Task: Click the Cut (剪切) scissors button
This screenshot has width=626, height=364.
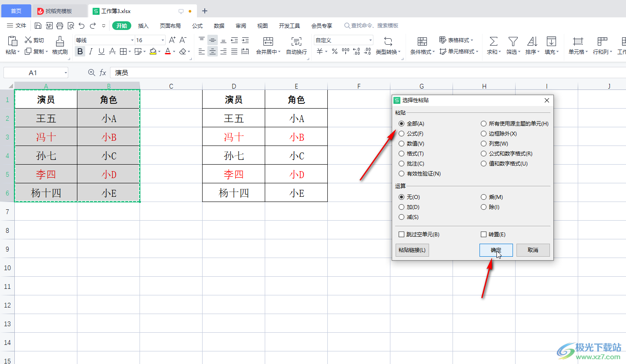Action: pyautogui.click(x=34, y=40)
